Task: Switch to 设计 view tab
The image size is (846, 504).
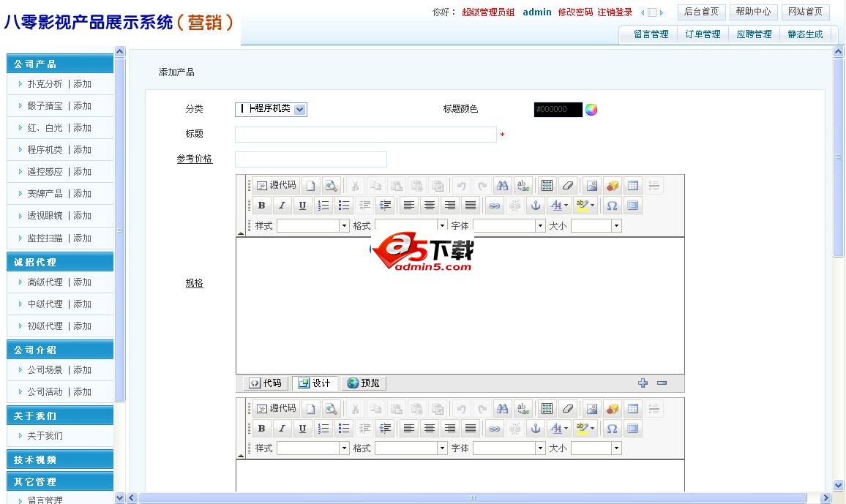Action: (x=315, y=383)
